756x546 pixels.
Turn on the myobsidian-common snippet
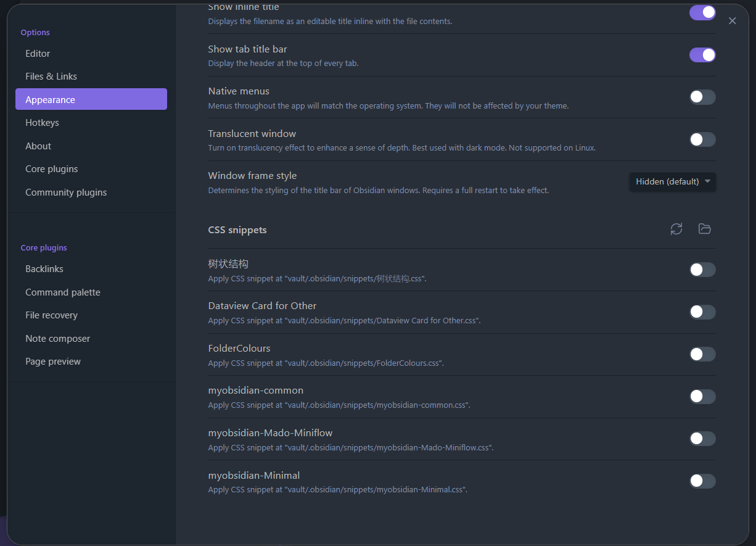(702, 397)
